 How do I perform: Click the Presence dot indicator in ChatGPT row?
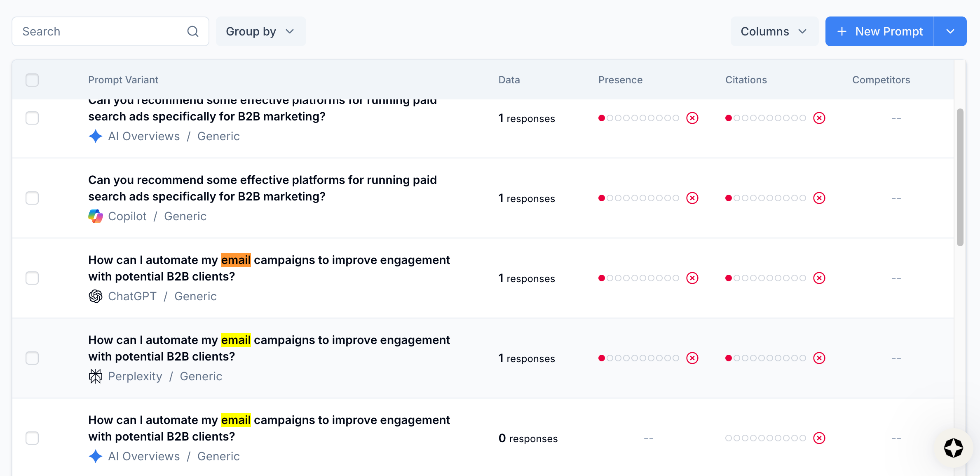pyautogui.click(x=638, y=278)
